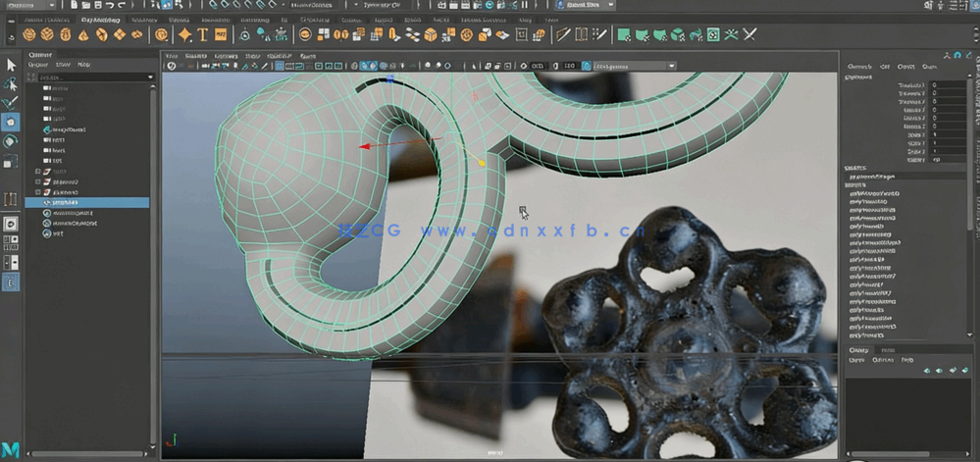Screen dimensions: 980x462
Task: Click the crossed tools icon at shelf end
Action: click(x=749, y=34)
